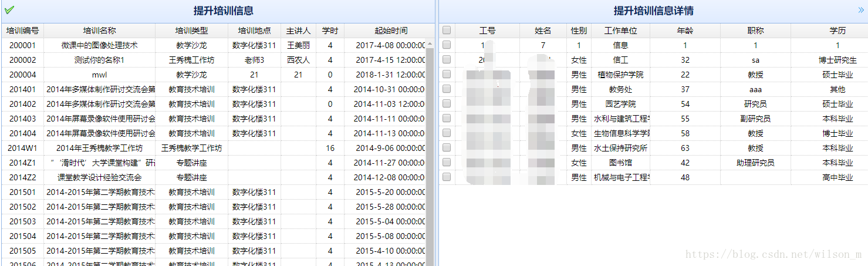
Task: Select training row 201502
Action: click(214, 207)
